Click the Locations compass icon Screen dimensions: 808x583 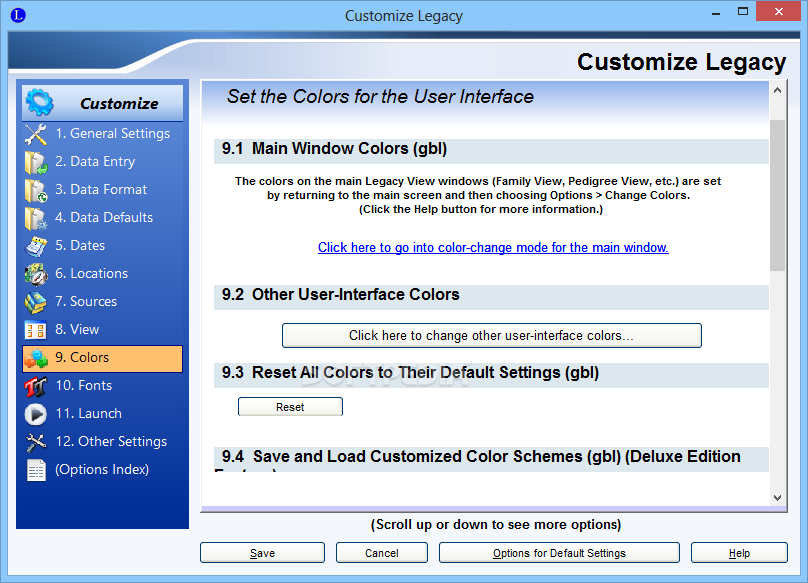pyautogui.click(x=36, y=274)
